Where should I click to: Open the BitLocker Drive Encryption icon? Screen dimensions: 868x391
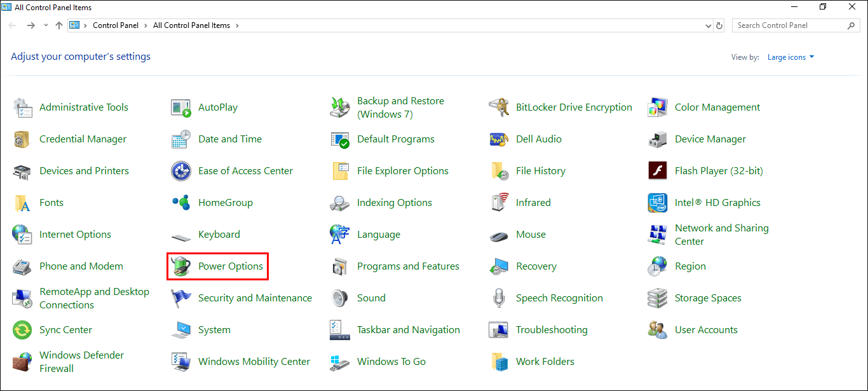click(499, 107)
